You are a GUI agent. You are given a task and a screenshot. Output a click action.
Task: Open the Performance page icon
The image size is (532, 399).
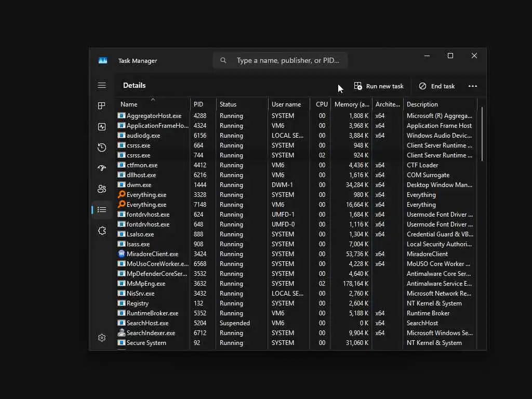click(x=102, y=127)
